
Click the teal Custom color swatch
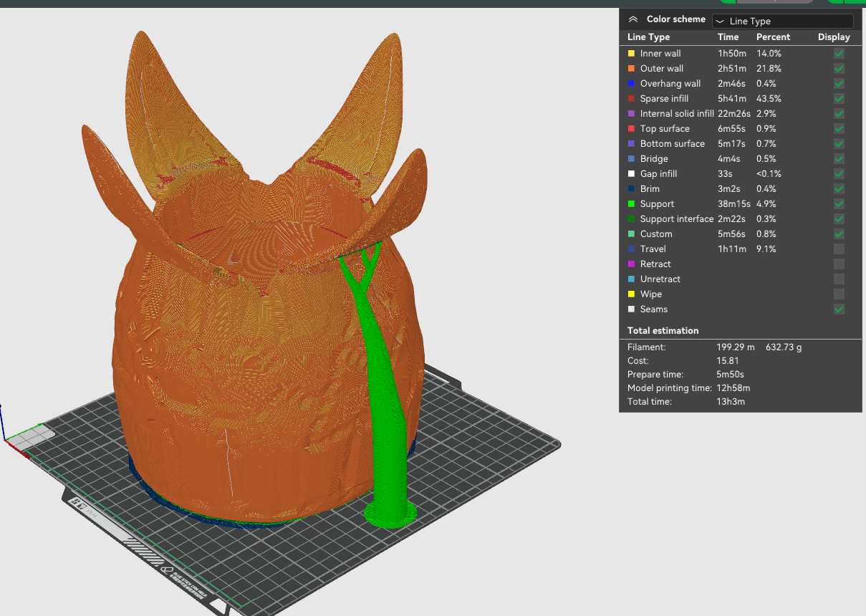(x=631, y=234)
